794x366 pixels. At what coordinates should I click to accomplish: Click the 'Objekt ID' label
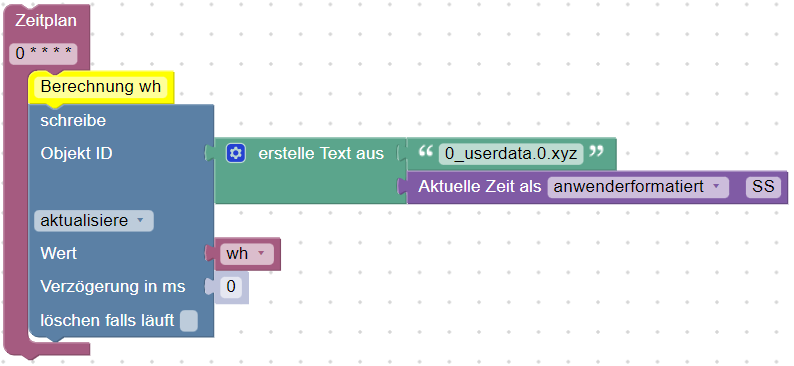[76, 153]
